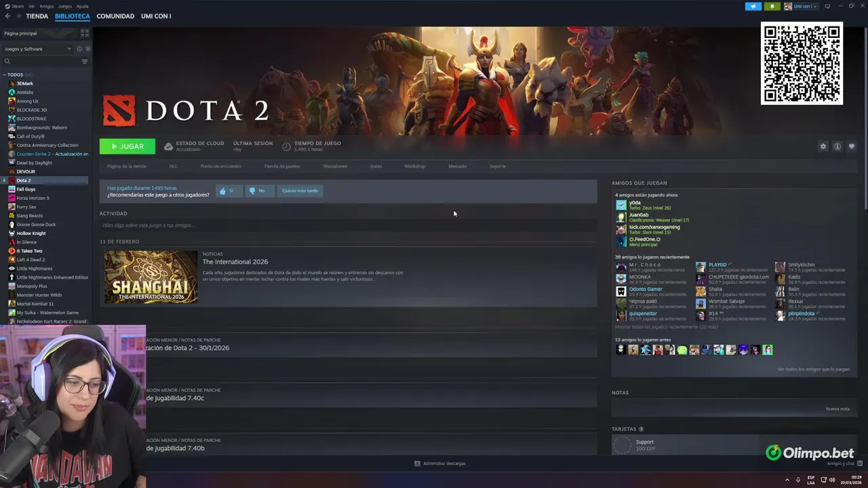
Task: Open the Umi con i account dropdown
Action: (x=801, y=6)
